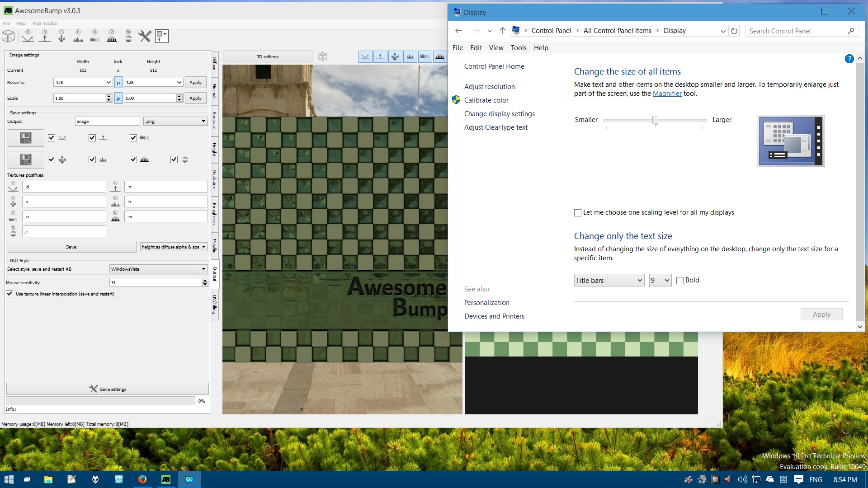Open settings via wrench and screwdriver icon
Image resolution: width=868 pixels, height=488 pixels.
click(x=145, y=36)
